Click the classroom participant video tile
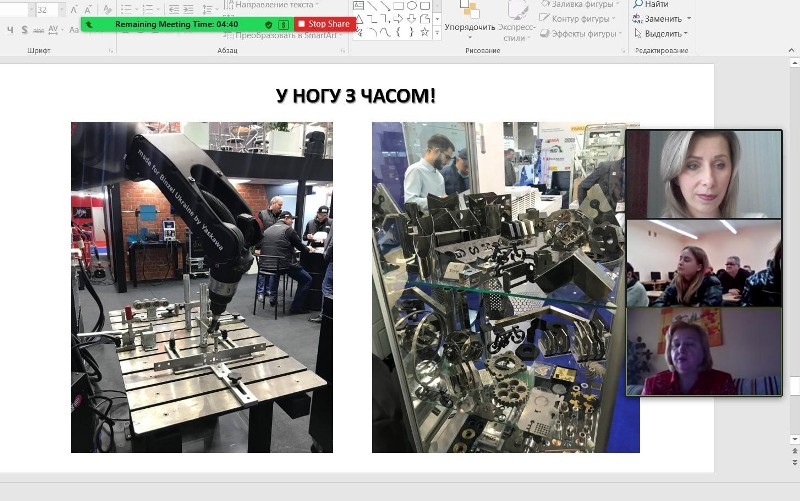The height and width of the screenshot is (501, 800). [704, 263]
